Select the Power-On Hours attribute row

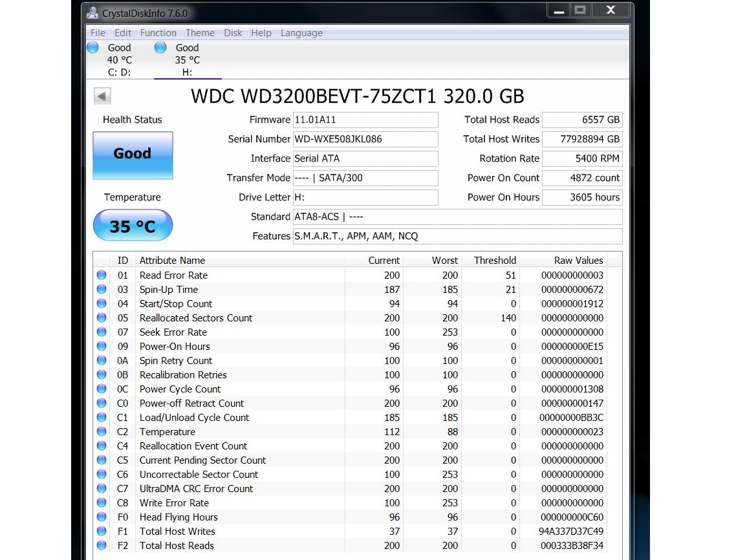click(175, 346)
